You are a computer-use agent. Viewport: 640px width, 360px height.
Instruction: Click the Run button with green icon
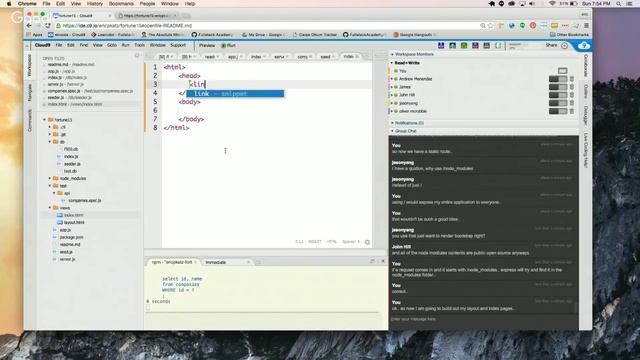[x=229, y=45]
